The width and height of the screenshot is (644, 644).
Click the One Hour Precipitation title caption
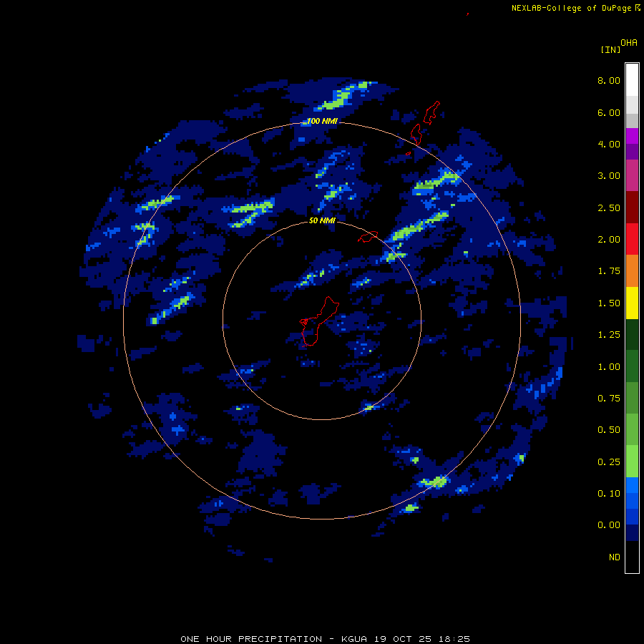tap(325, 639)
